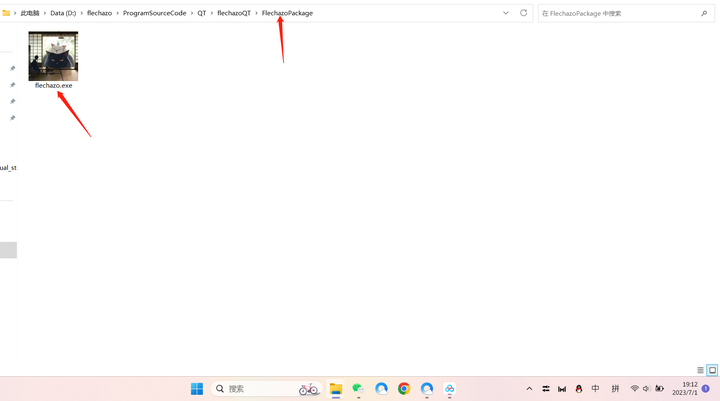
Task: Launch Google Chrome from taskbar
Action: click(404, 389)
